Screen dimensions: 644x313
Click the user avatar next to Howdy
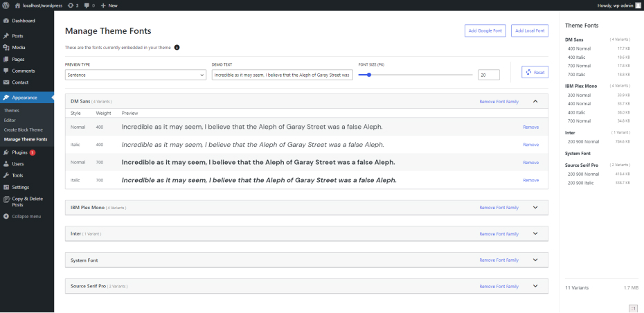638,6
